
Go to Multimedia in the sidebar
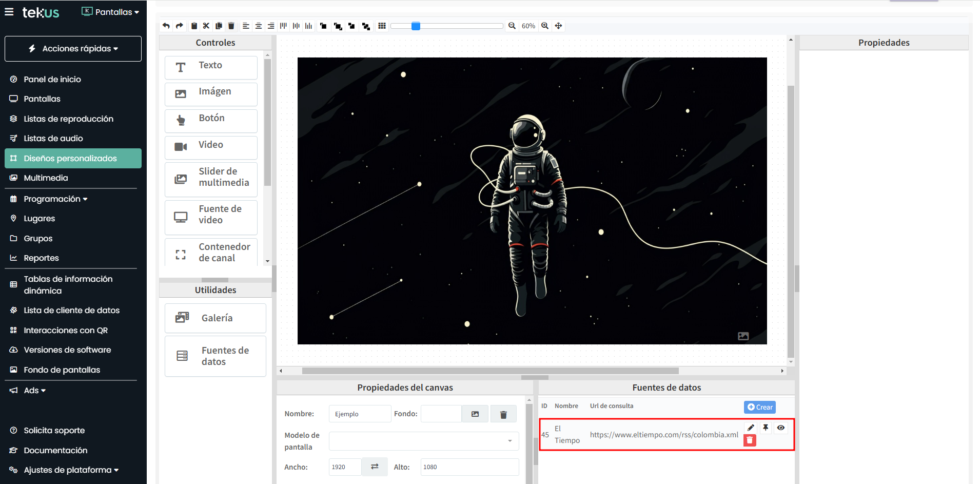[46, 178]
